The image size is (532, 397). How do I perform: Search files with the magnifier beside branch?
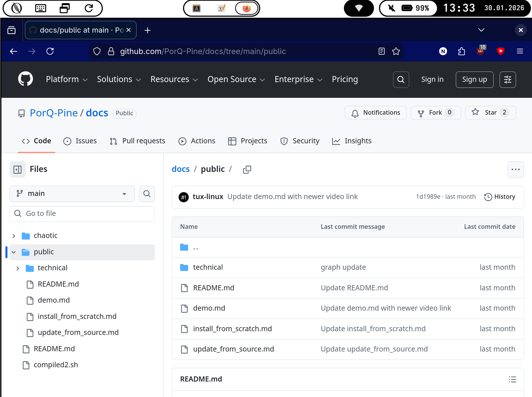click(147, 194)
